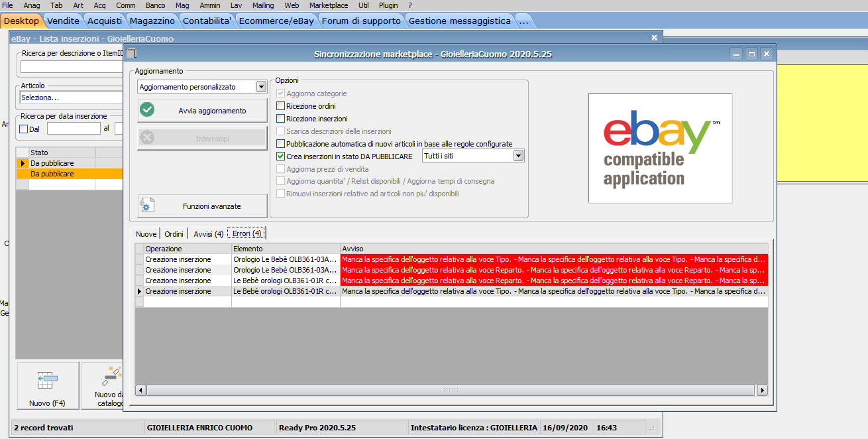The width and height of the screenshot is (868, 439).
Task: Click the Funzioni avanzate button
Action: pyautogui.click(x=202, y=206)
